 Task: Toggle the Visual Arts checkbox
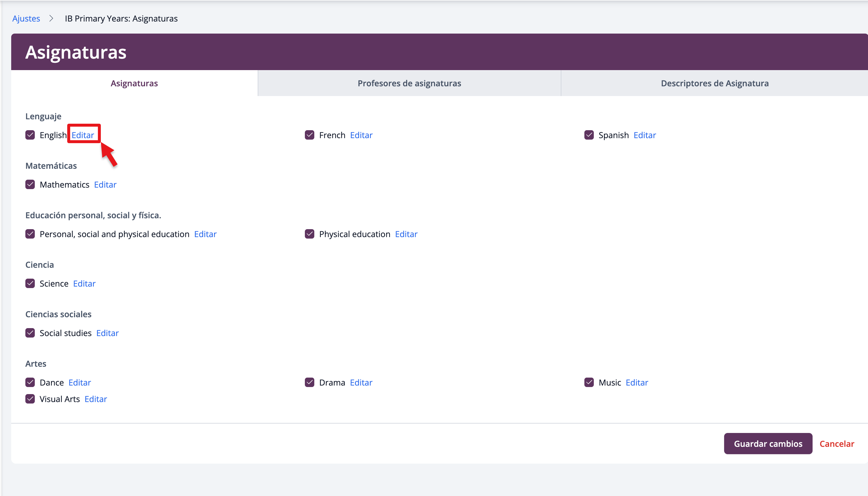click(30, 399)
